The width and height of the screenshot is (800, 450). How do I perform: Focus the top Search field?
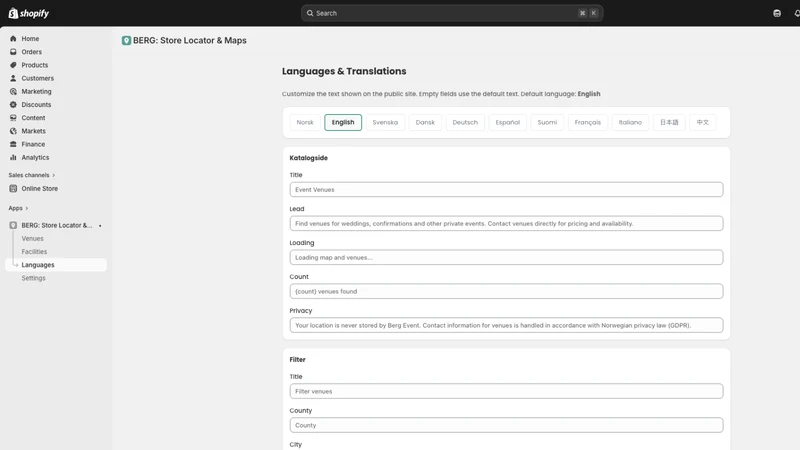point(452,13)
